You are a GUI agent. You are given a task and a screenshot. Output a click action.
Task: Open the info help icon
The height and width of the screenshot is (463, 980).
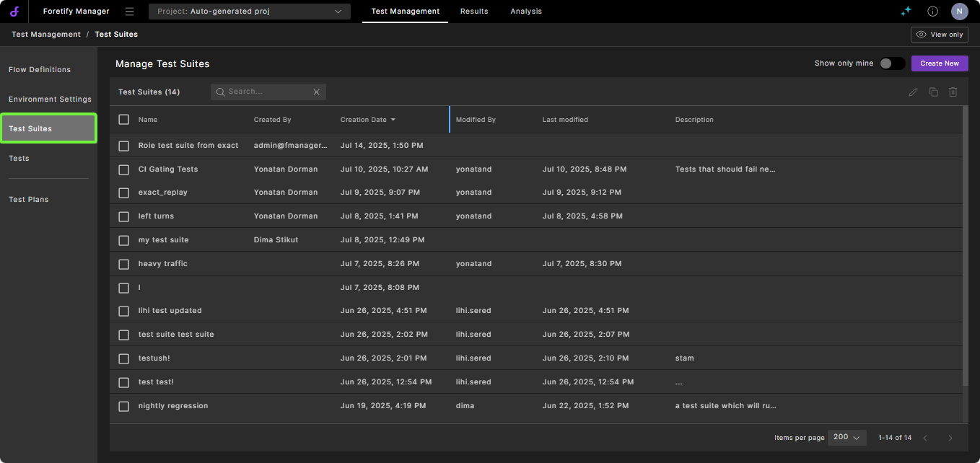(x=932, y=12)
